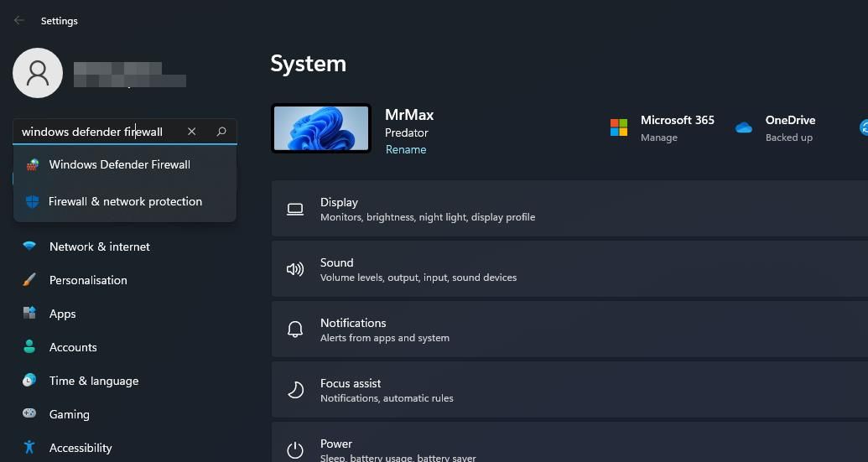Click the desktop wallpaper thumbnail
868x462 pixels.
point(321,128)
